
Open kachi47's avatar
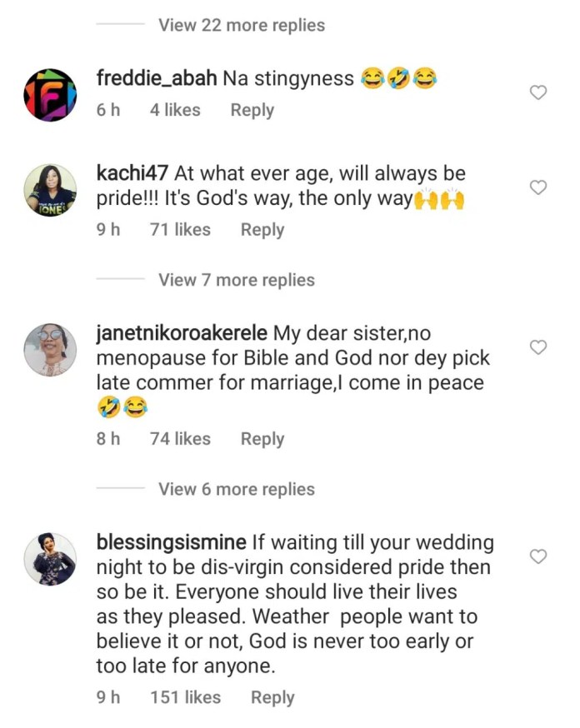coord(50,190)
